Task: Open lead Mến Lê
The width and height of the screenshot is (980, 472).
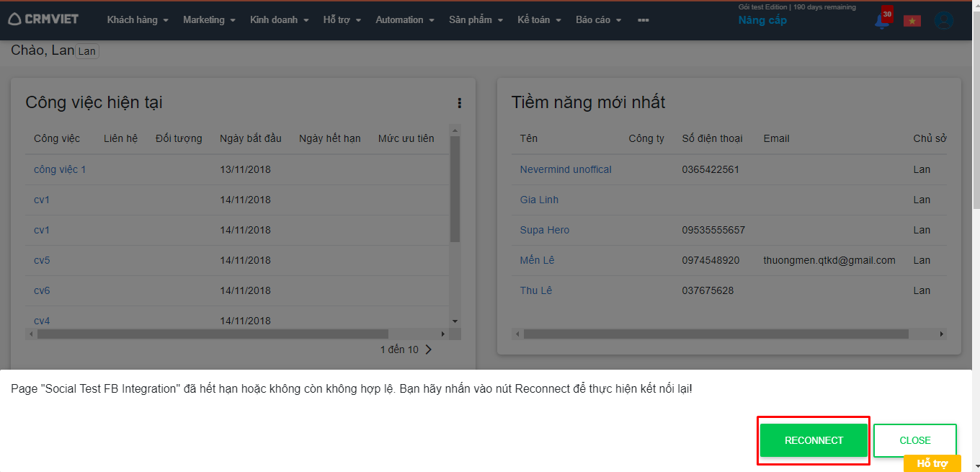Action: click(x=538, y=260)
